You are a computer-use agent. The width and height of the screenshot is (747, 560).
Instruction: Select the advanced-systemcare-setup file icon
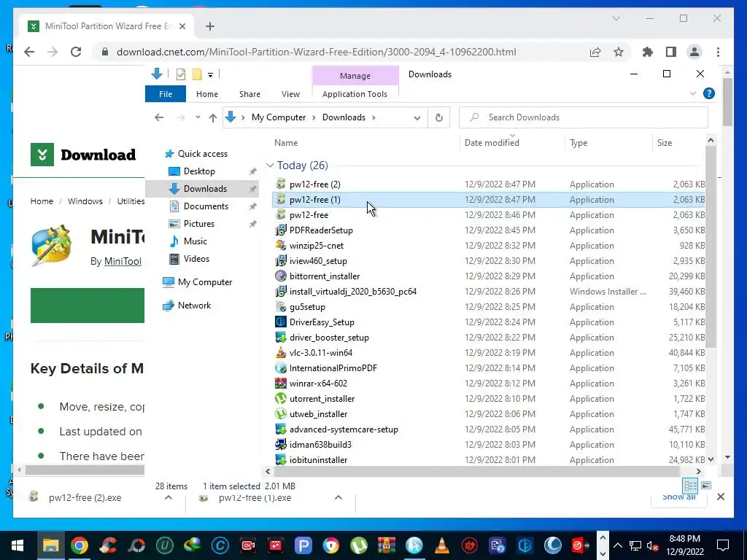pos(281,429)
